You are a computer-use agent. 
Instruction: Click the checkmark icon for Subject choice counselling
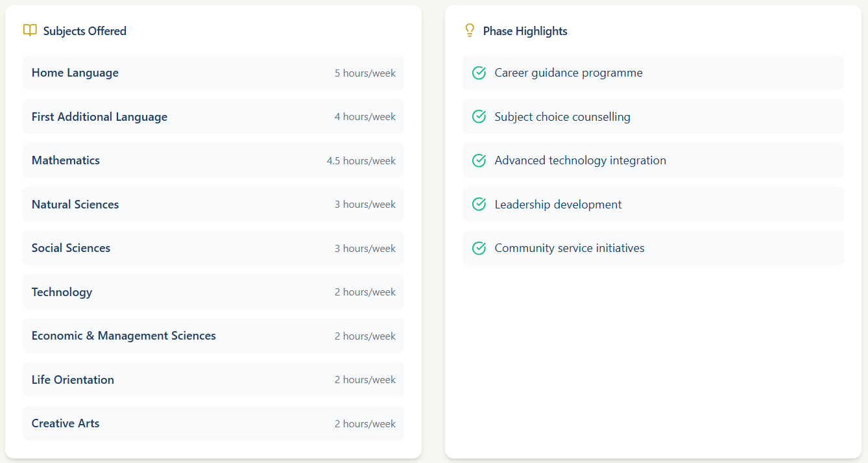pos(479,117)
